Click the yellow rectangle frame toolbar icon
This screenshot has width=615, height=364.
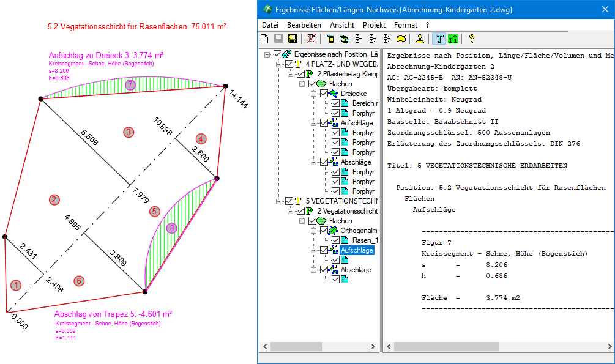401,39
